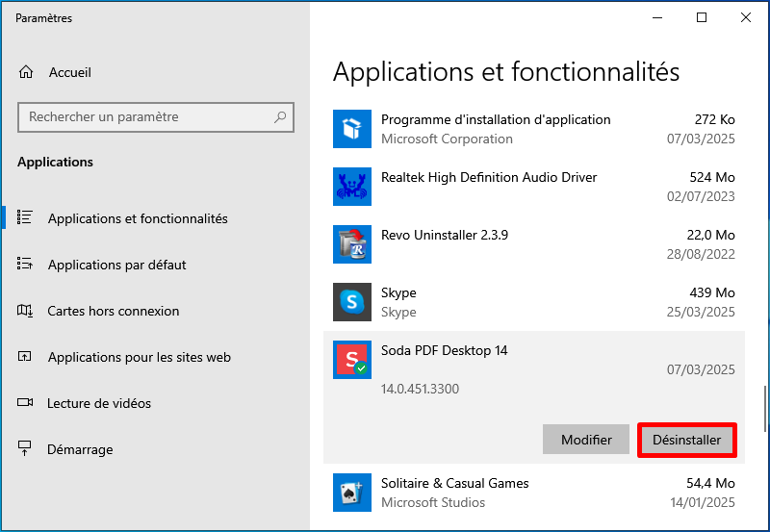Select Lecture de vidéos settings

(99, 403)
